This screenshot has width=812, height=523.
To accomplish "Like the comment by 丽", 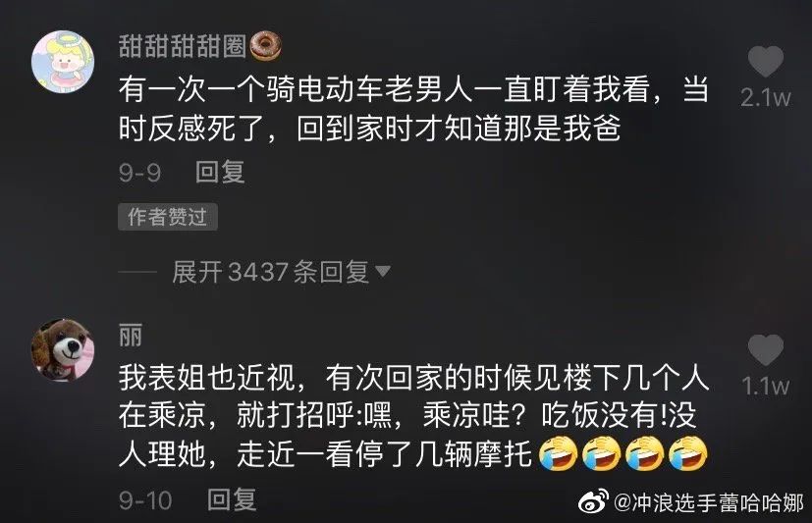I will pos(766,350).
